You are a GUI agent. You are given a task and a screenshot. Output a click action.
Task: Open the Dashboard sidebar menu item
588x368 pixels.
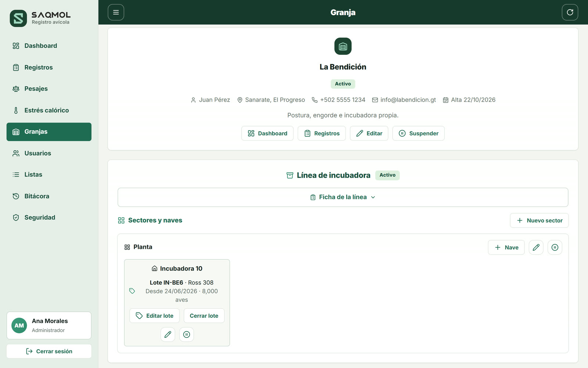(x=49, y=46)
